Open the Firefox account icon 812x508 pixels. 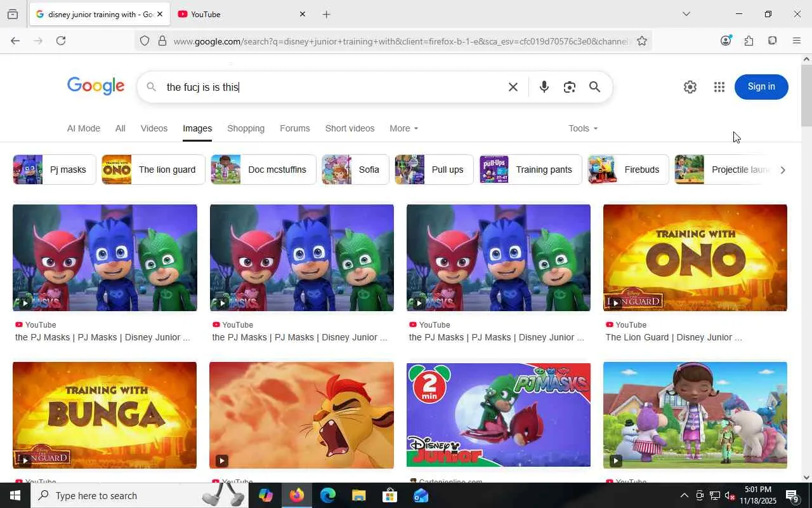[726, 41]
